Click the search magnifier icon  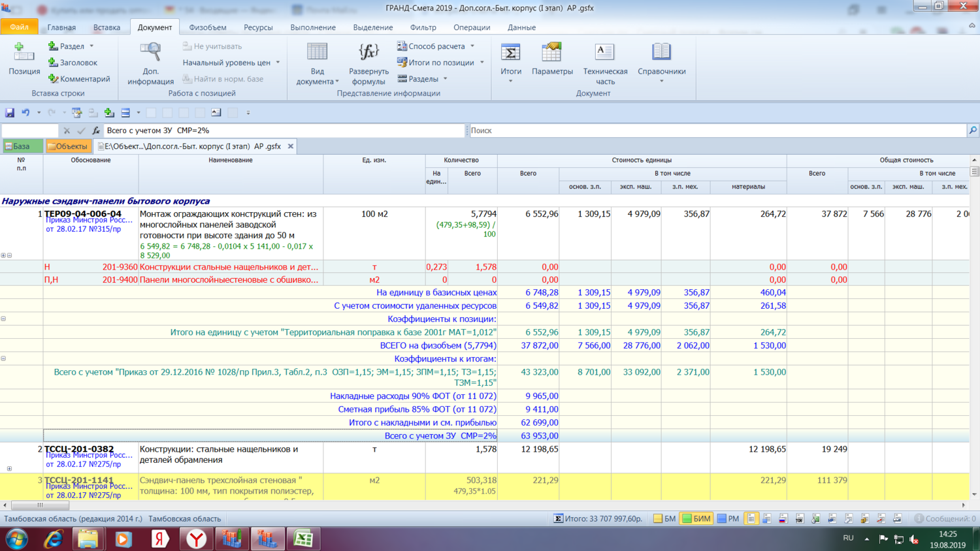pyautogui.click(x=973, y=131)
